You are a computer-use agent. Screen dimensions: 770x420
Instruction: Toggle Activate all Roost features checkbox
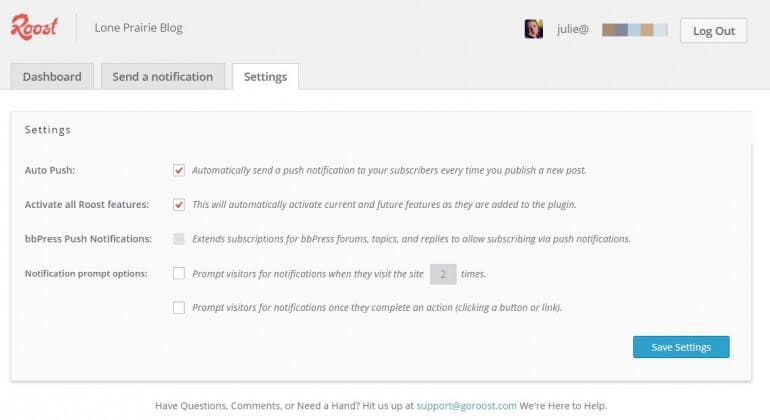(x=179, y=204)
